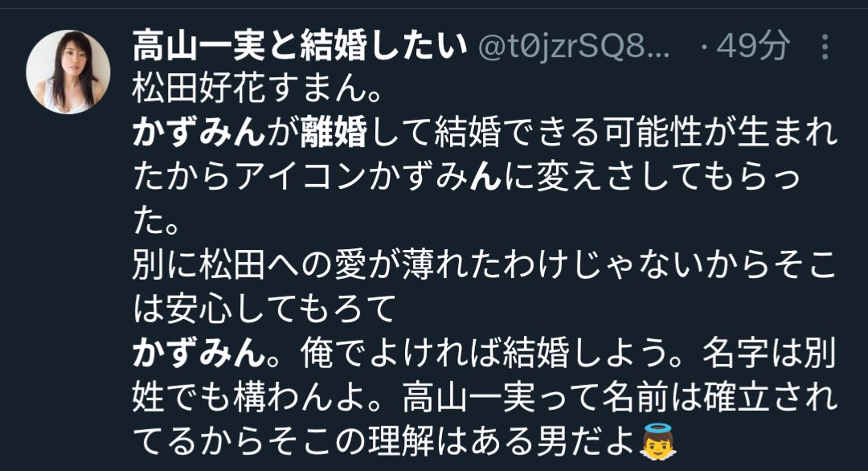Select the line starting with 別に松田への愛

pyautogui.click(x=484, y=264)
